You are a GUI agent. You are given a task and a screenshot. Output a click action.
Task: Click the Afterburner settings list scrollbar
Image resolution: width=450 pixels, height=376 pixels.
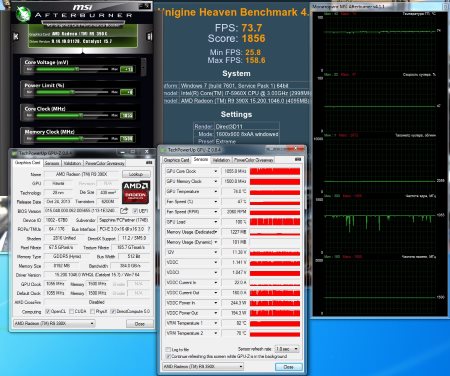coord(143,67)
